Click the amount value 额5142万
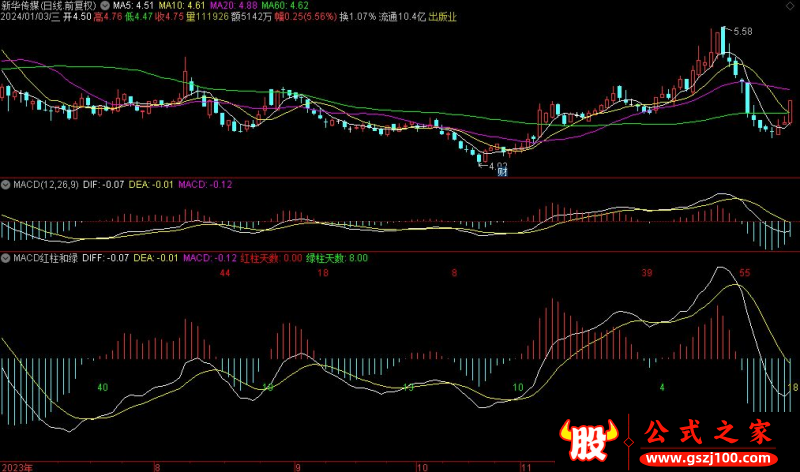 (x=252, y=17)
